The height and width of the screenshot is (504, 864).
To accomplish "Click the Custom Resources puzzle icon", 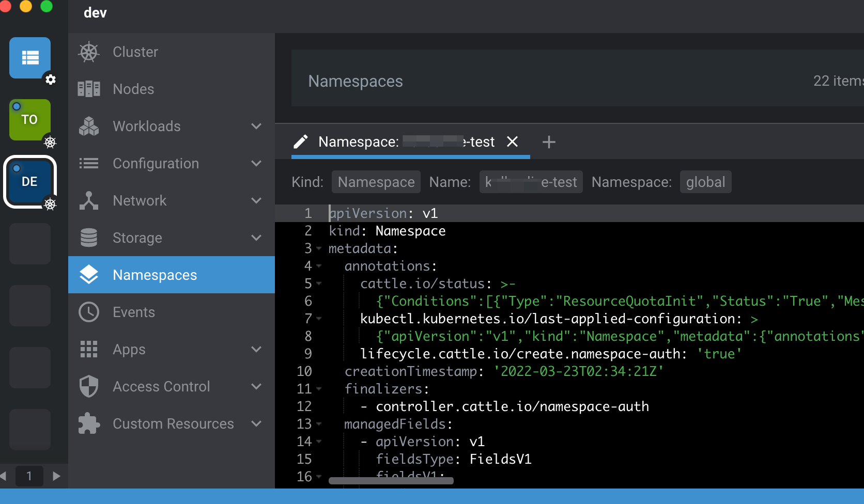I will pos(89,423).
